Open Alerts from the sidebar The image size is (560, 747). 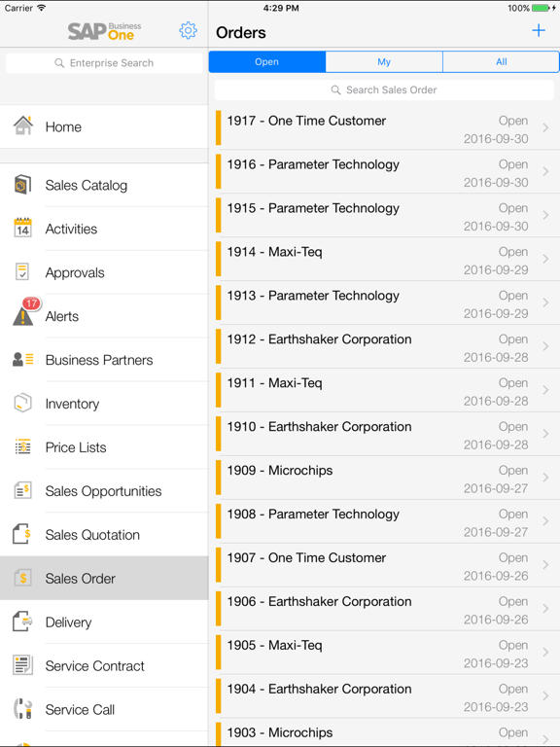(104, 316)
